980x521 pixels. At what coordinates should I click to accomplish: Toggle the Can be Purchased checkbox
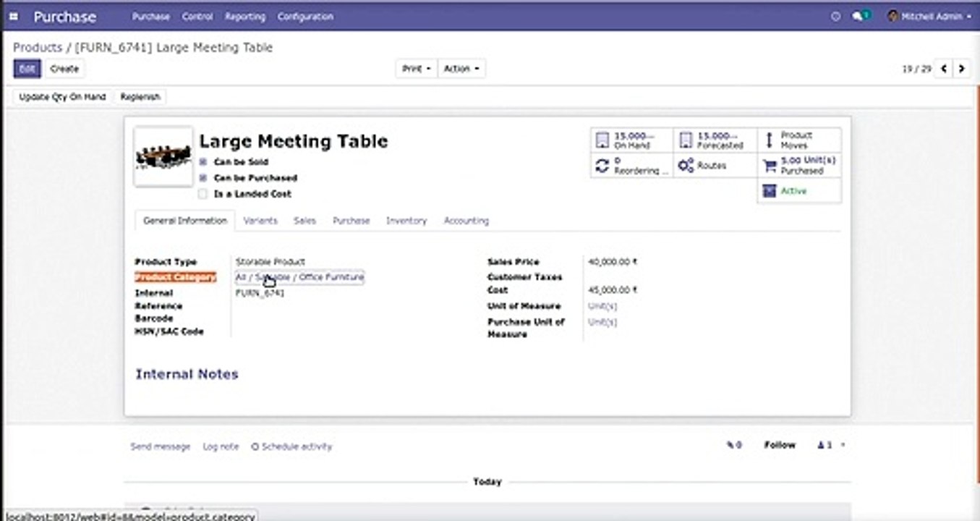(203, 178)
